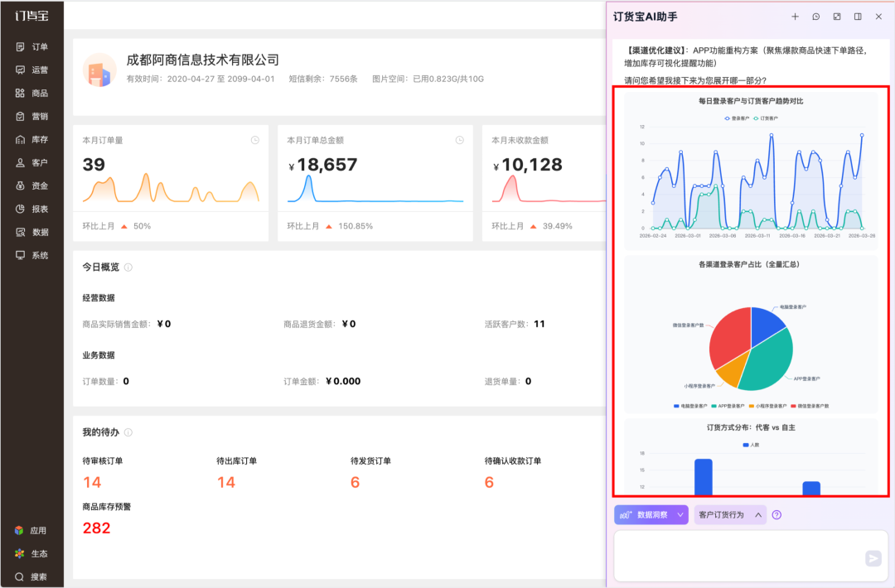
Task: Click the tall blue bar in 订货方式分布 chart
Action: 704,477
